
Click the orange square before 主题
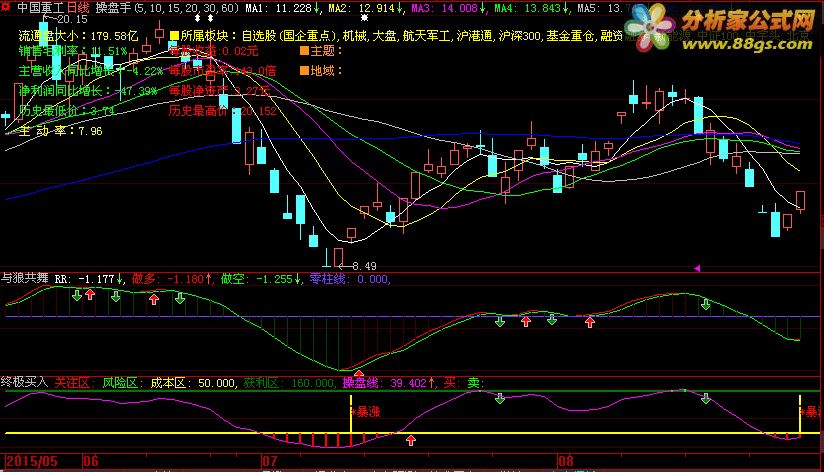304,51
